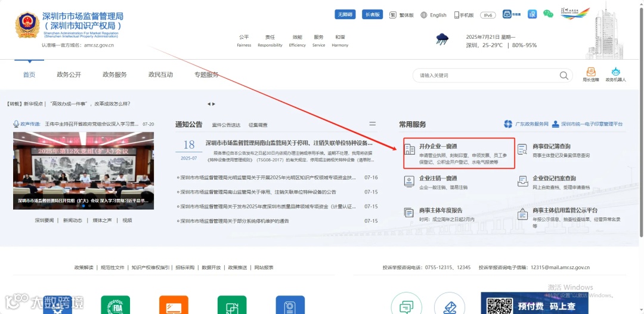The image size is (644, 314).
Task: Switch to 长者版 elderly version
Action: click(373, 14)
